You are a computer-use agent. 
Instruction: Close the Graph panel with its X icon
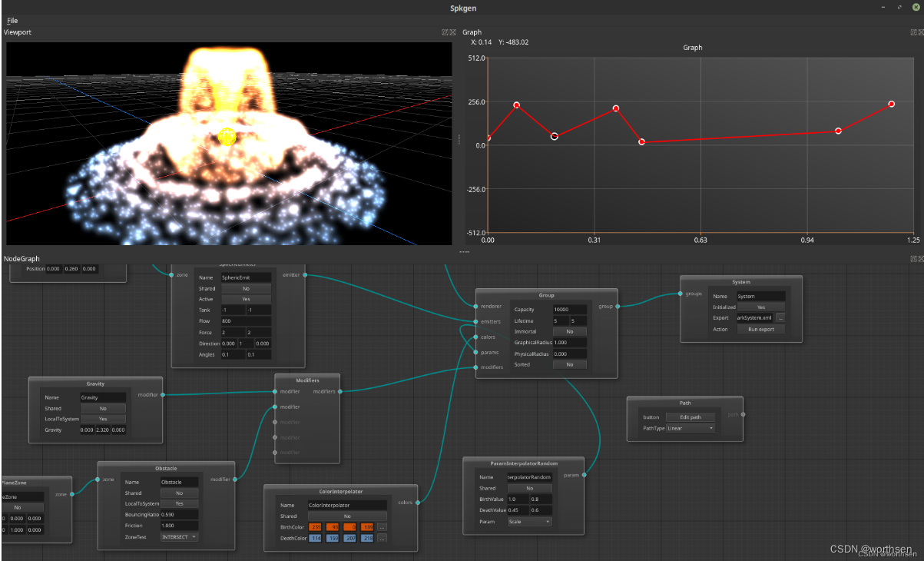[x=920, y=32]
